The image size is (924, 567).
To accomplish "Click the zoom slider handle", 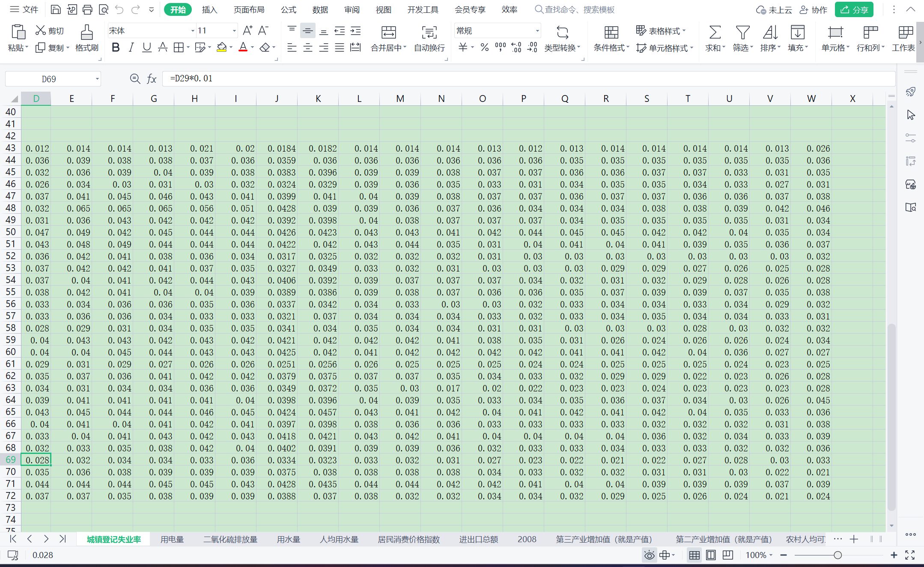I will pos(838,555).
